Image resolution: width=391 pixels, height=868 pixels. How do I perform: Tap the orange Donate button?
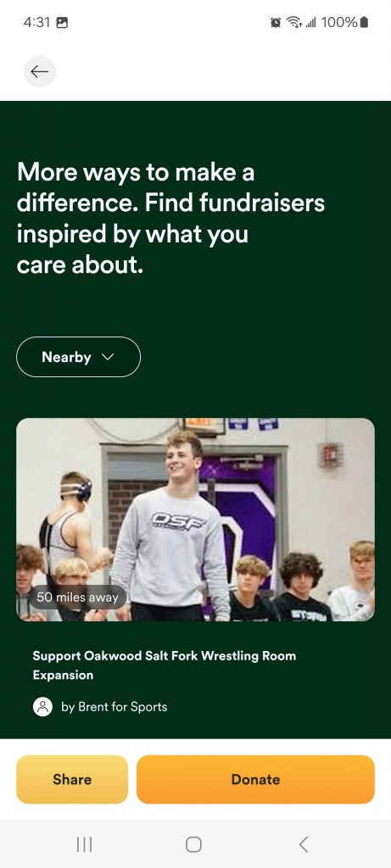point(255,780)
